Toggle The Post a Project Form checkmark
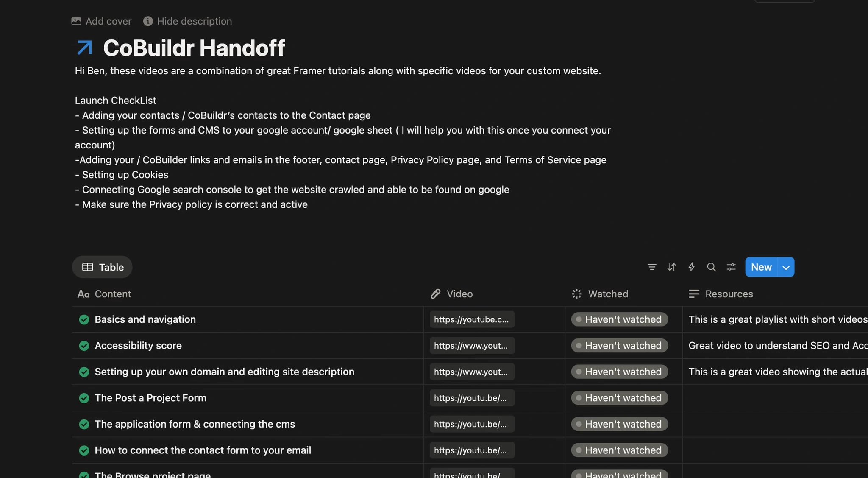868x478 pixels. pos(84,398)
